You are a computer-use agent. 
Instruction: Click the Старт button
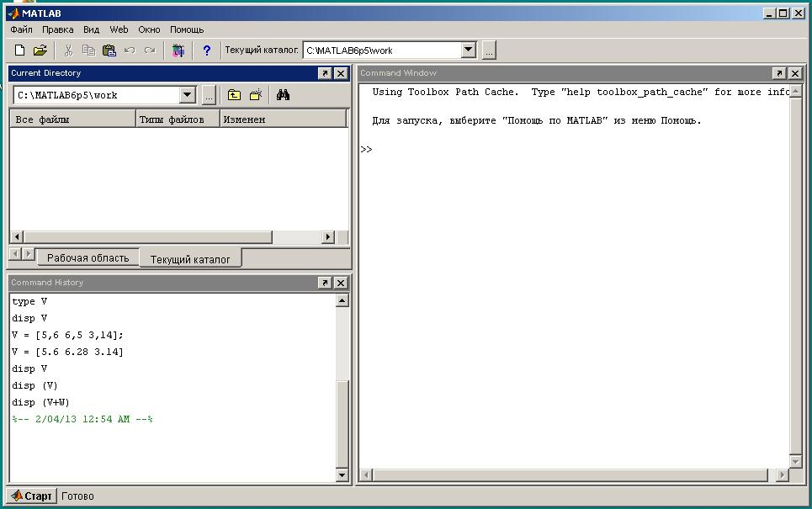(32, 496)
